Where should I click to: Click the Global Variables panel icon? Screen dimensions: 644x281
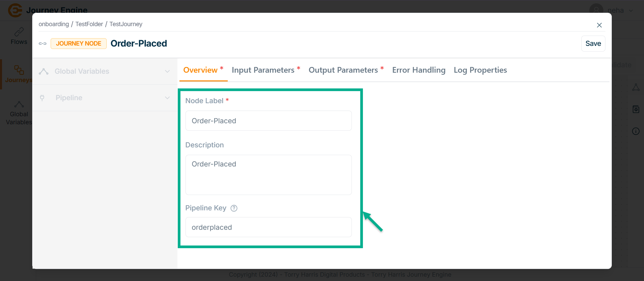pos(44,71)
